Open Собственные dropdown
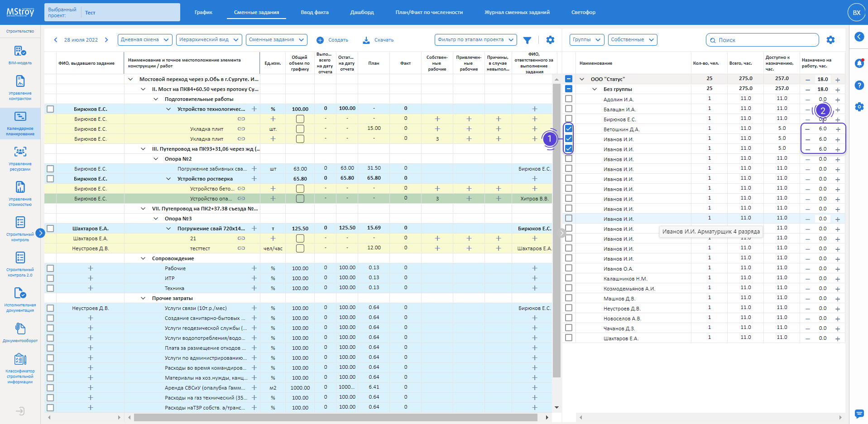This screenshot has width=868, height=424. pos(633,40)
